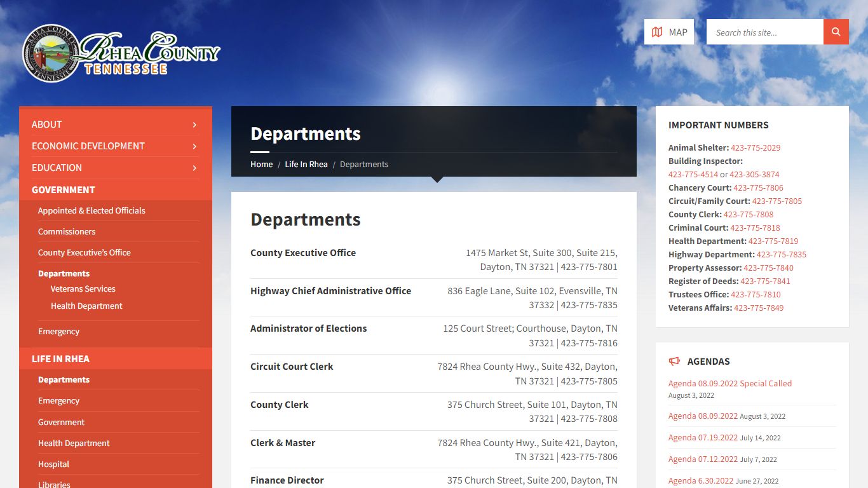Screen dimensions: 868x488
Task: Focus the Search this site field
Action: coord(765,32)
